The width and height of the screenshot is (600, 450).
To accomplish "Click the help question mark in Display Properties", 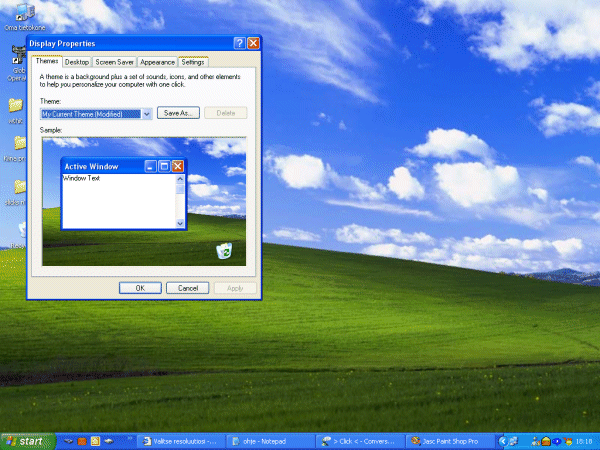I will pos(239,43).
